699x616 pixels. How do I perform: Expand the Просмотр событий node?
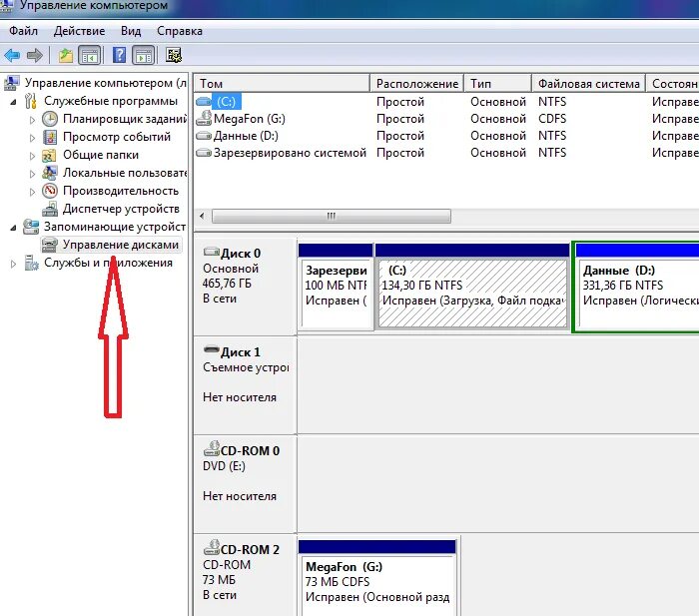coord(32,138)
